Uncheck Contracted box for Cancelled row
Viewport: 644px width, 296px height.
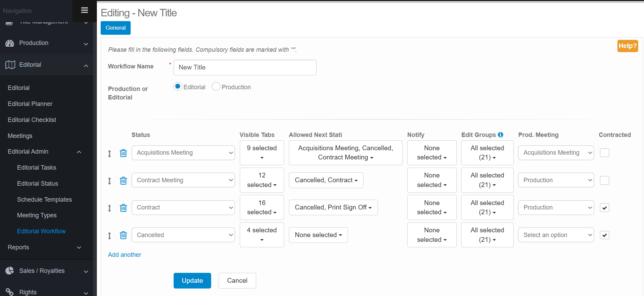604,235
